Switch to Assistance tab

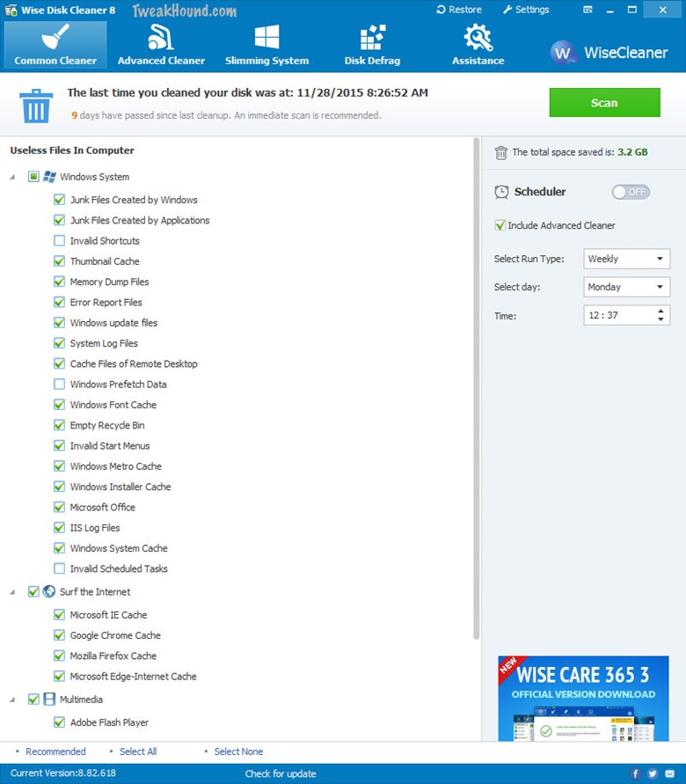tap(478, 45)
